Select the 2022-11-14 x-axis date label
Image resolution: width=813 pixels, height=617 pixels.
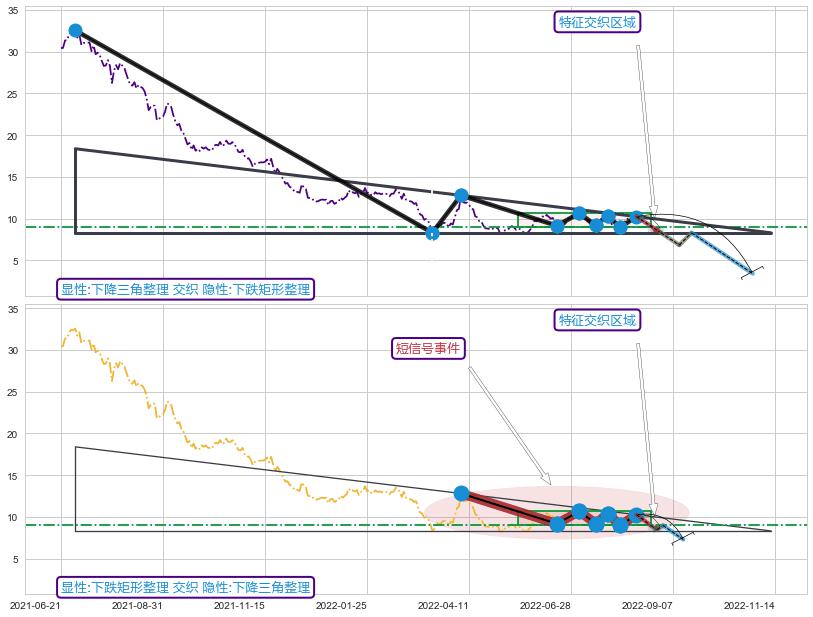click(x=749, y=605)
